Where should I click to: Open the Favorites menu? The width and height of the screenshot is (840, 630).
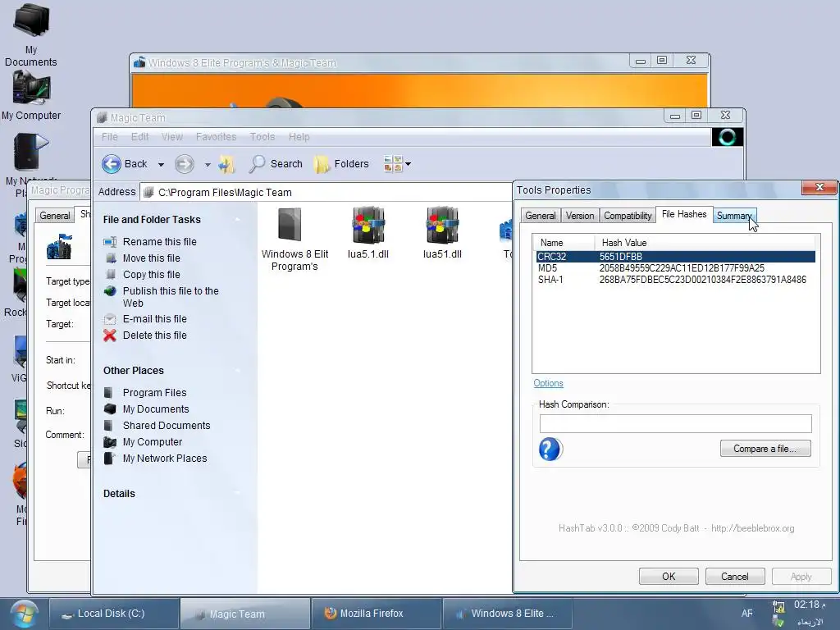point(216,137)
